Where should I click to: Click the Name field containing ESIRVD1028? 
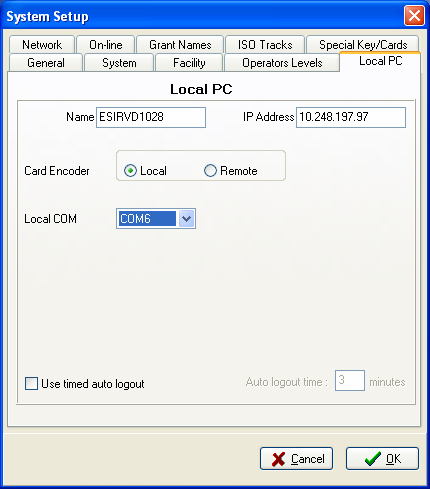point(151,117)
